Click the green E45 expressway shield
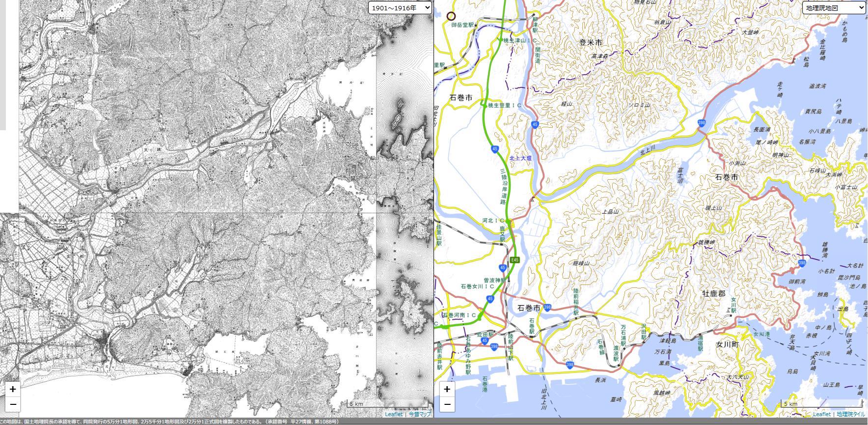The width and height of the screenshot is (868, 425). point(515,260)
